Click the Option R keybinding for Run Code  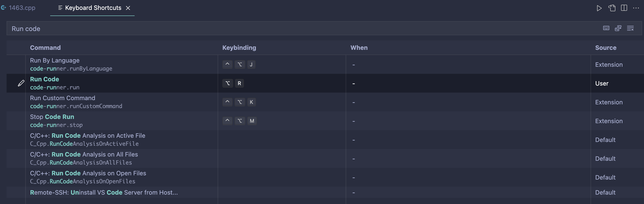pos(233,83)
